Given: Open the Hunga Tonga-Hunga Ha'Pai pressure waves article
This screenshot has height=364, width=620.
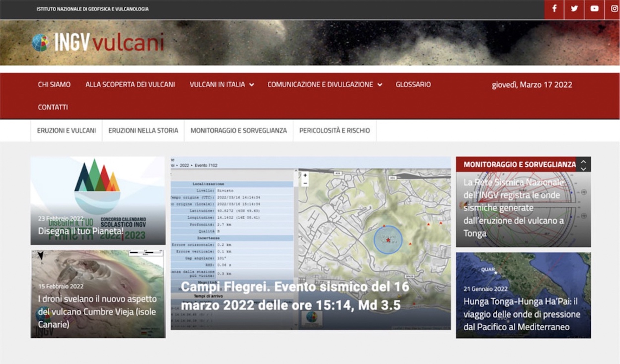Looking at the screenshot, I should pos(522,314).
